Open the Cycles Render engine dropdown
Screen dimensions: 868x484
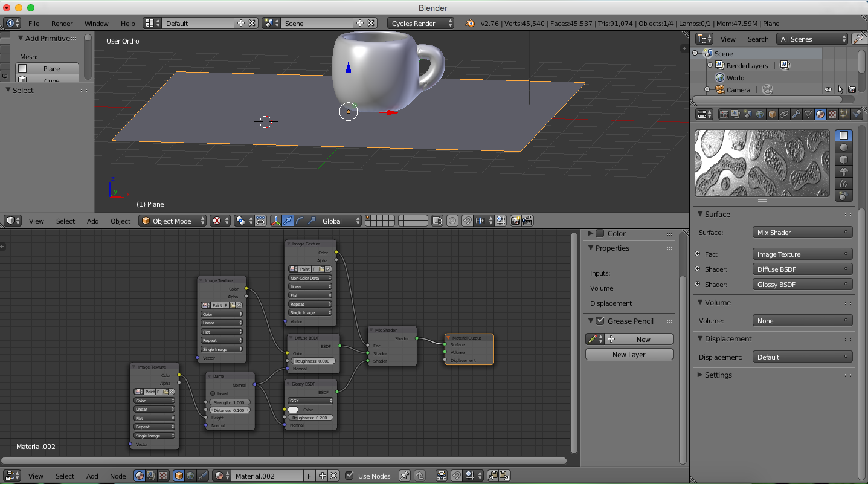420,23
